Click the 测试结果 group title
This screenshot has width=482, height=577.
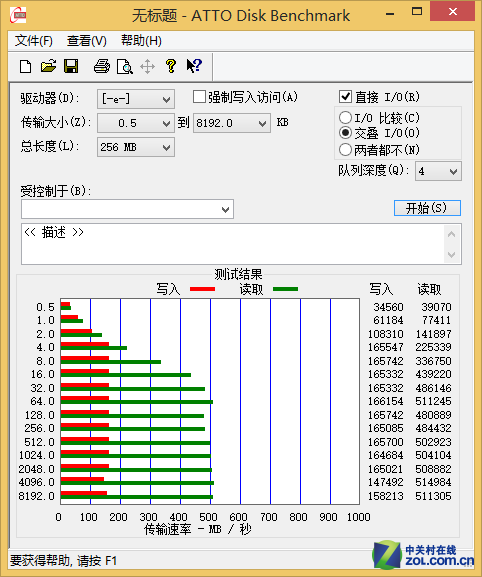pos(238,274)
